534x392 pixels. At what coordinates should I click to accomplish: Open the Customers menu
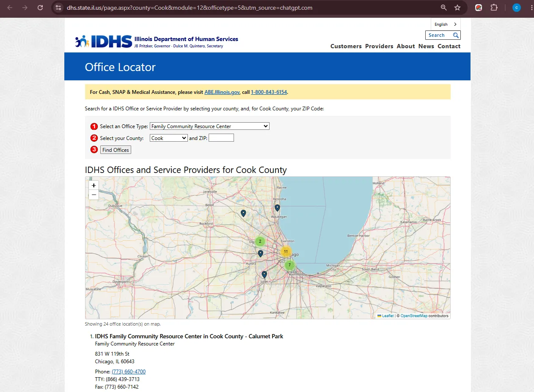(346, 46)
